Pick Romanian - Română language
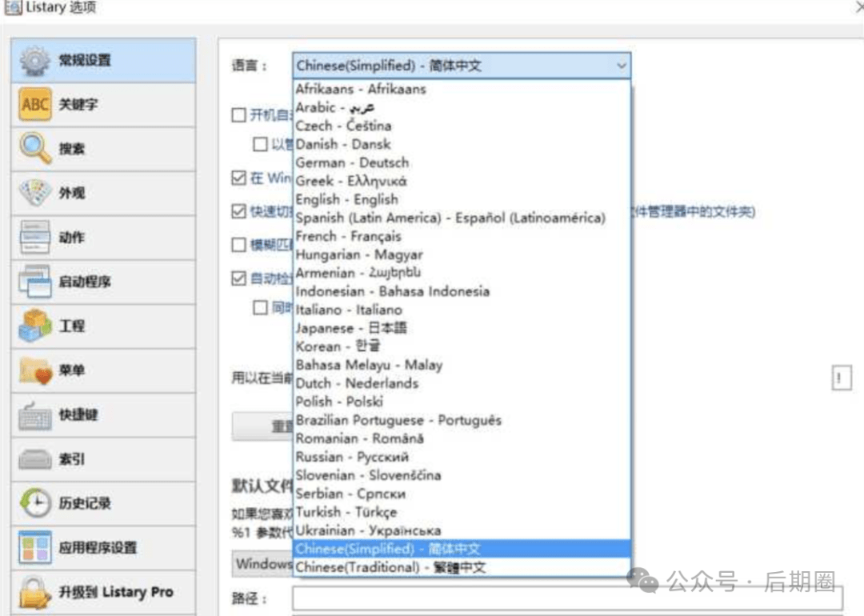Image resolution: width=864 pixels, height=616 pixels. (462, 438)
